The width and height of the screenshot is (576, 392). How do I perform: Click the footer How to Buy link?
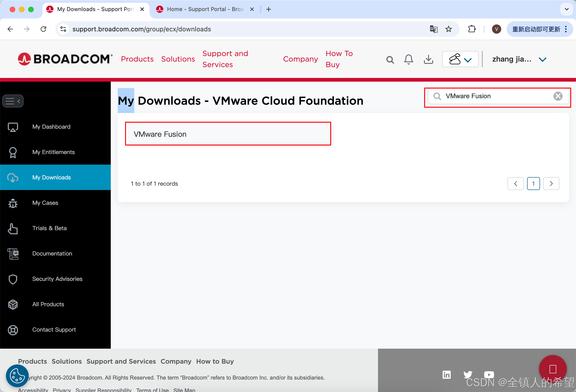215,362
